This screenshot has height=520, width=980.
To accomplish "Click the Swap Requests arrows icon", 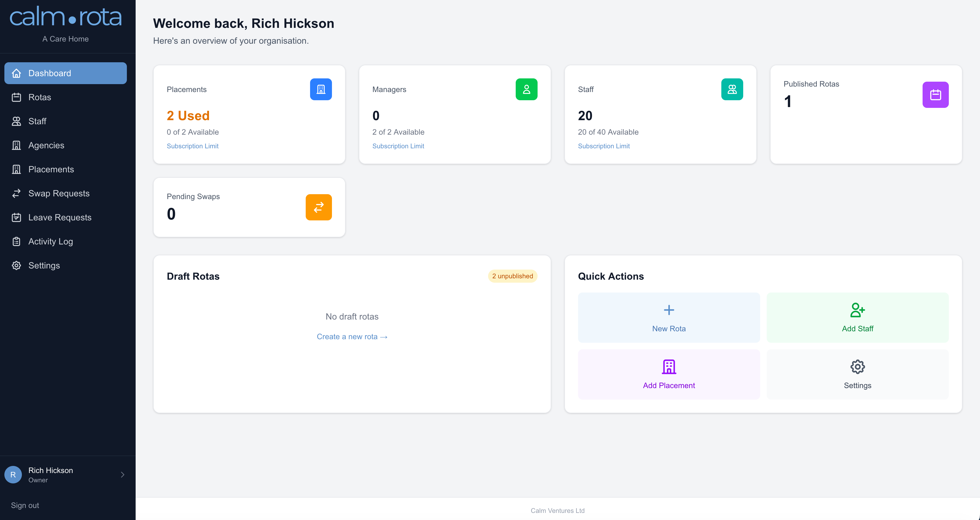I will (17, 193).
